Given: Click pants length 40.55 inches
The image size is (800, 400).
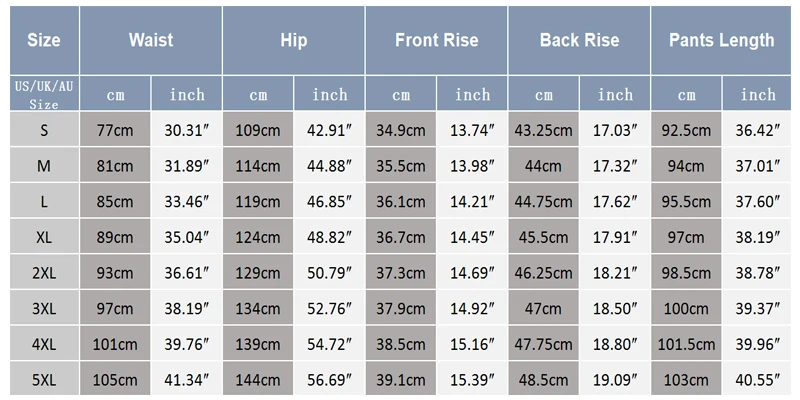Looking at the screenshot, I should [x=757, y=380].
